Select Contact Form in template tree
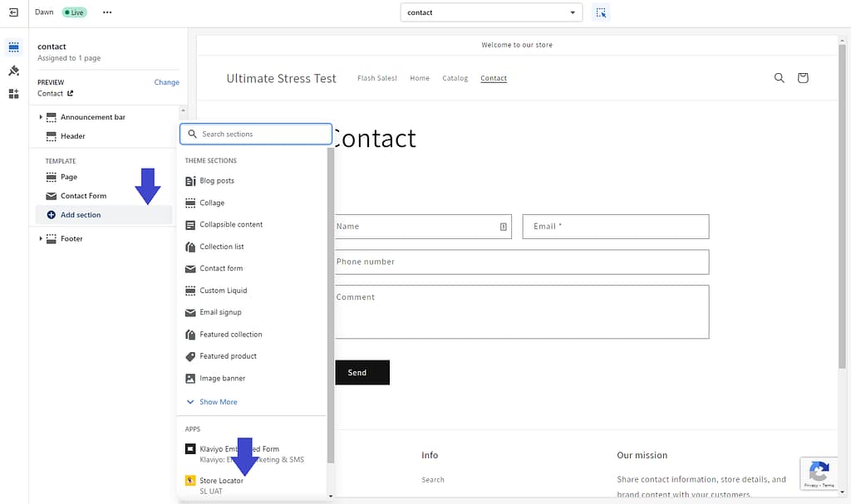Viewport: 851px width, 504px height. pyautogui.click(x=83, y=196)
